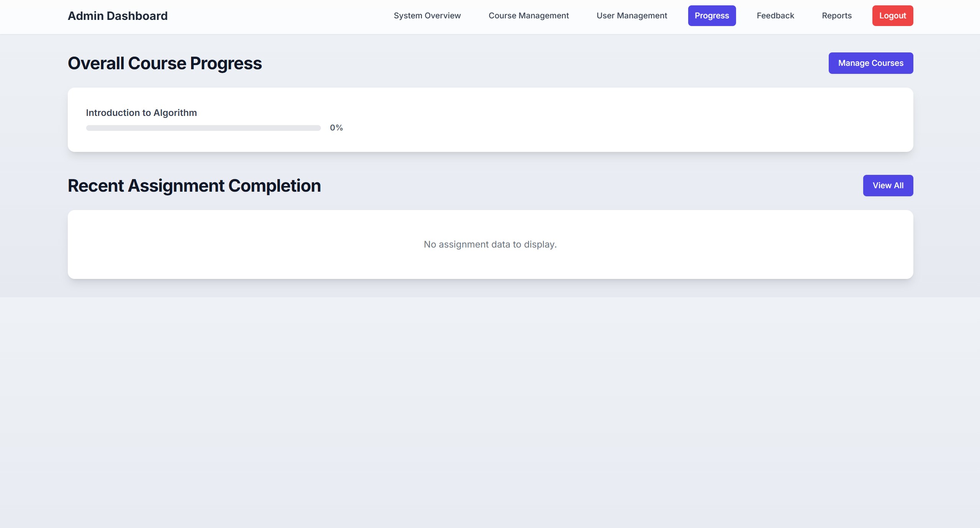Screen dimensions: 980x528
Task: Open the System Overview nav tab
Action: tap(427, 16)
